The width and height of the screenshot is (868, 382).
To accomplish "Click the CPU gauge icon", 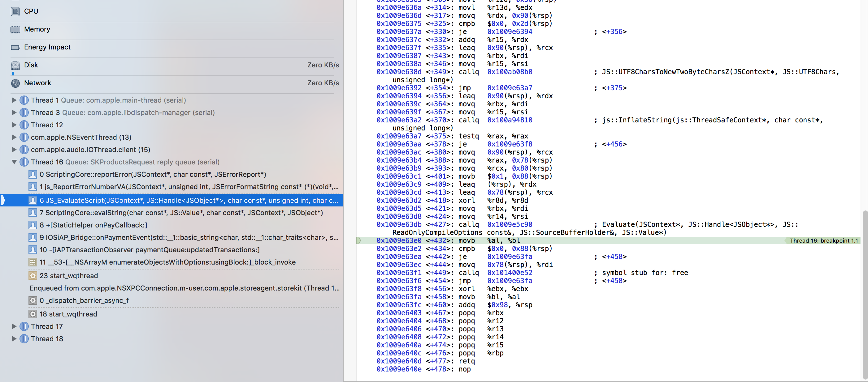I will coord(15,11).
